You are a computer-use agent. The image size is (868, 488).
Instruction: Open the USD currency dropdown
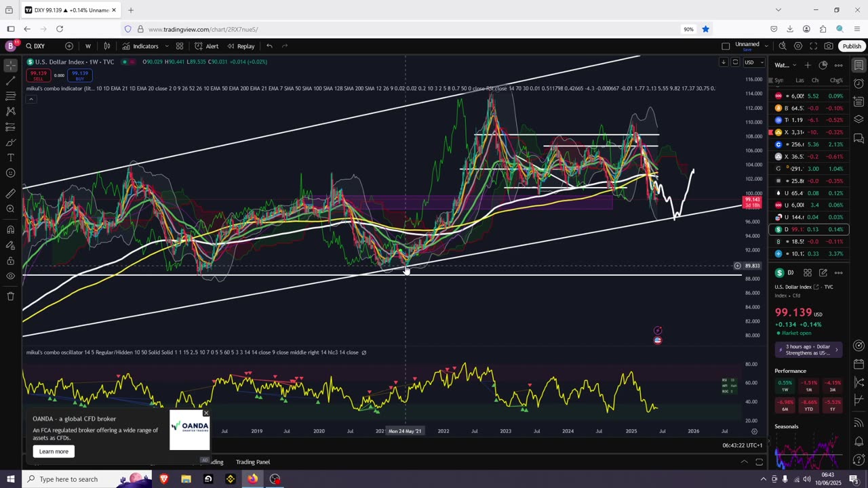point(753,62)
